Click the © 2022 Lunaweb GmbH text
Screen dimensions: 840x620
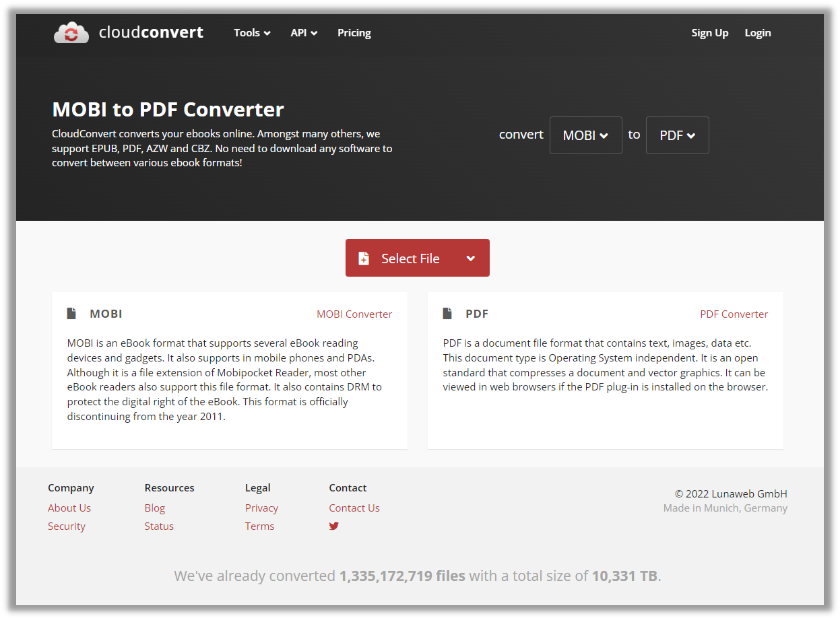731,493
